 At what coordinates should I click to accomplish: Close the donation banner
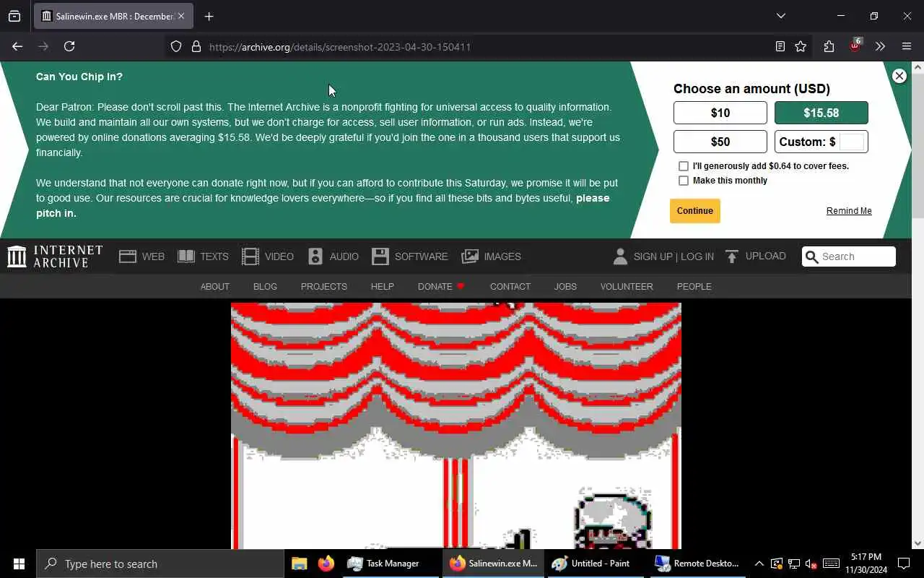click(x=899, y=76)
